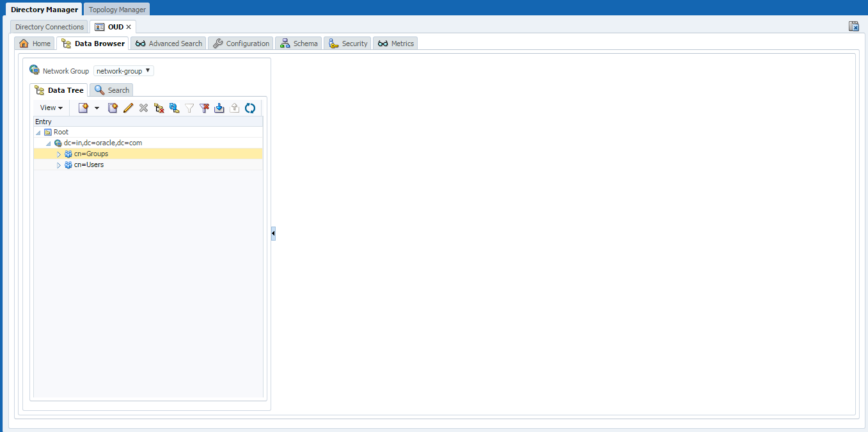This screenshot has width=868, height=432.
Task: Go to the Home tab
Action: (x=35, y=44)
